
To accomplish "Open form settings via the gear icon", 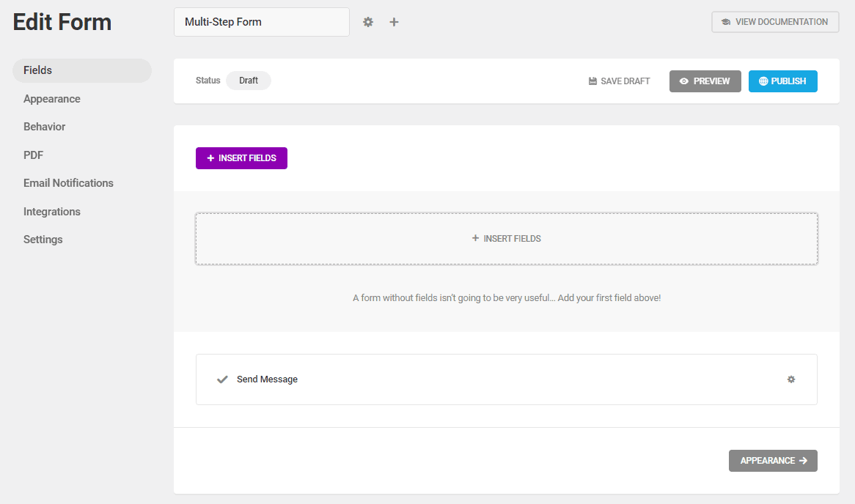I will [x=367, y=22].
